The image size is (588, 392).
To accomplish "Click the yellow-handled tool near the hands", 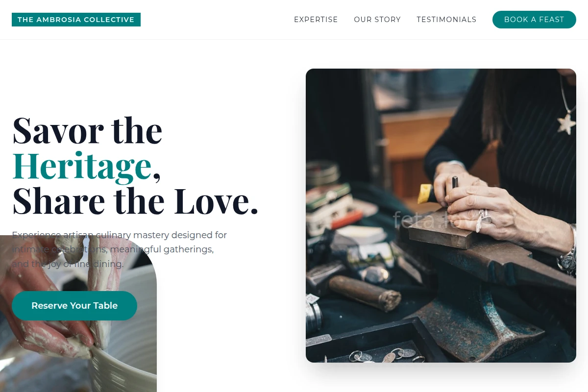I will point(424,193).
